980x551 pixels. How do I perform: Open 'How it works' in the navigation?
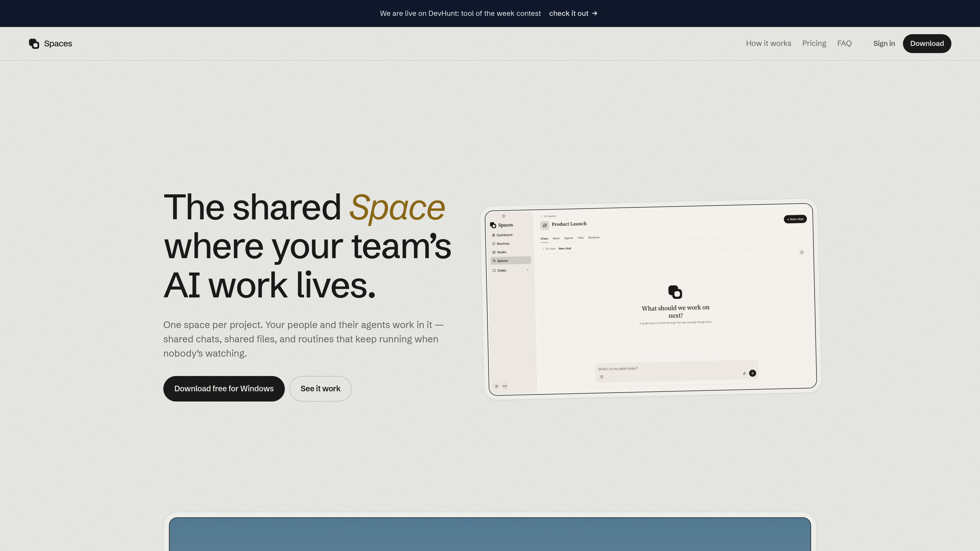[768, 43]
